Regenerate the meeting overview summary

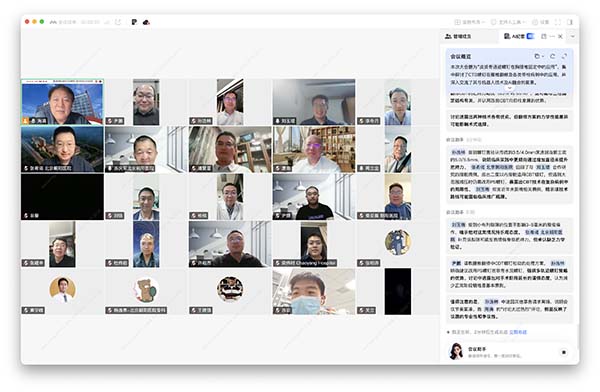coord(553,56)
